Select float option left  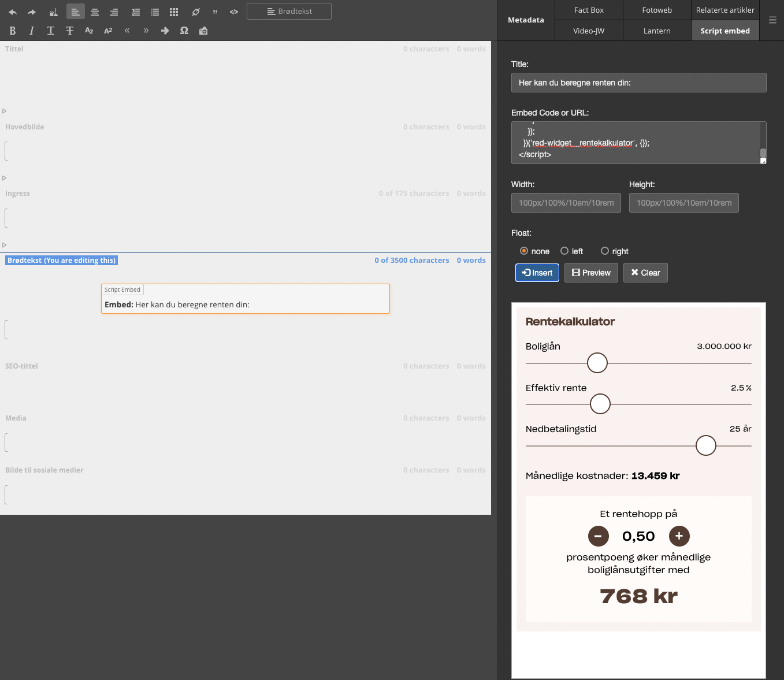tap(564, 251)
